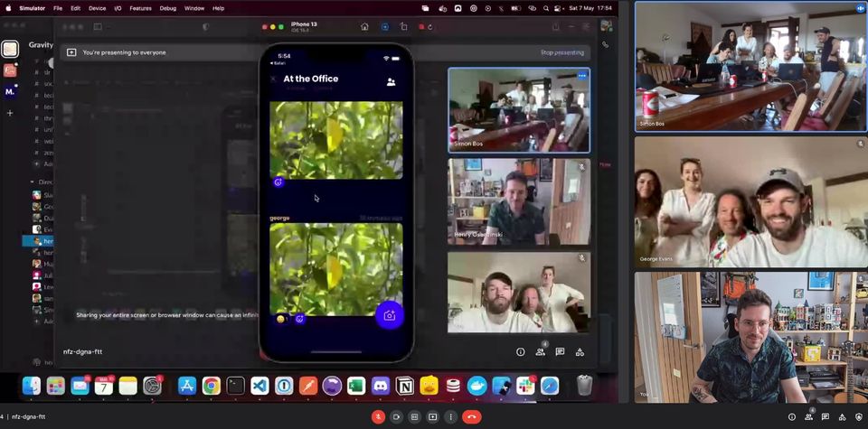Open Docker from the Dock
Image resolution: width=868 pixels, height=429 pixels.
click(x=476, y=386)
